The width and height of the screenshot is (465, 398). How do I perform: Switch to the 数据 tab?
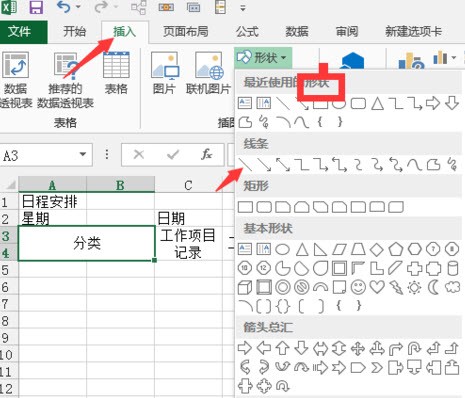297,32
